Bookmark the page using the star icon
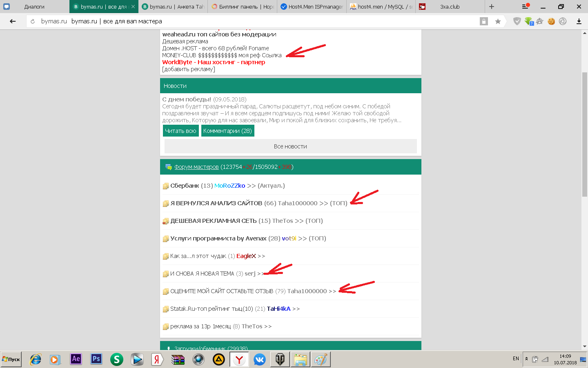This screenshot has height=368, width=588. pyautogui.click(x=498, y=21)
